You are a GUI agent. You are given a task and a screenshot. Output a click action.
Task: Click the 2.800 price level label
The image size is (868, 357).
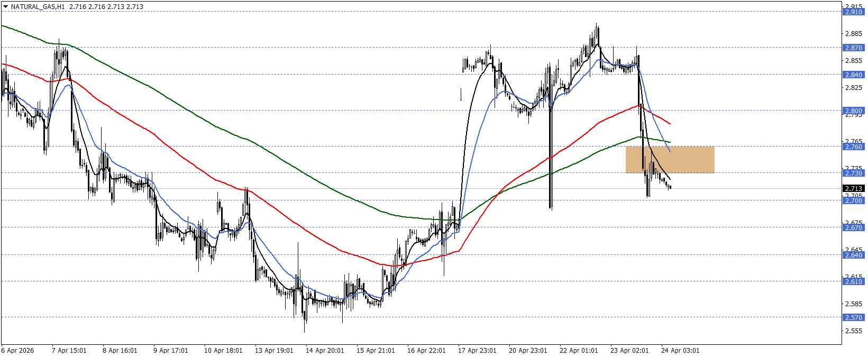click(853, 111)
